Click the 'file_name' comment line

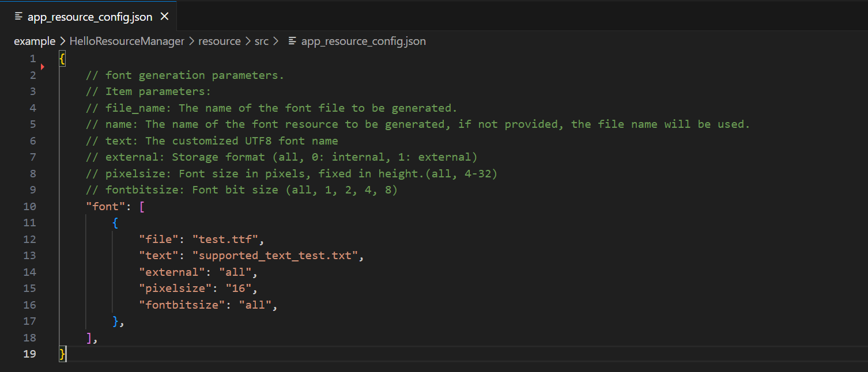click(x=271, y=108)
